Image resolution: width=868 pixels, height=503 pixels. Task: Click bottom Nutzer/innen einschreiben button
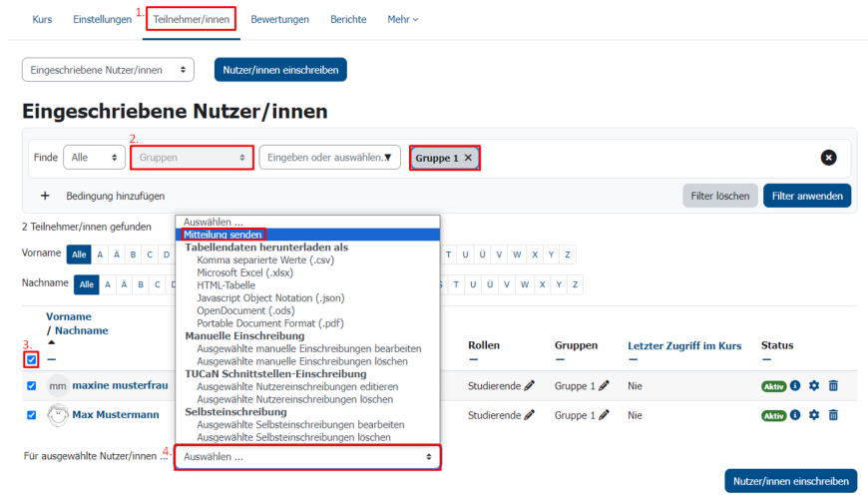click(x=790, y=481)
